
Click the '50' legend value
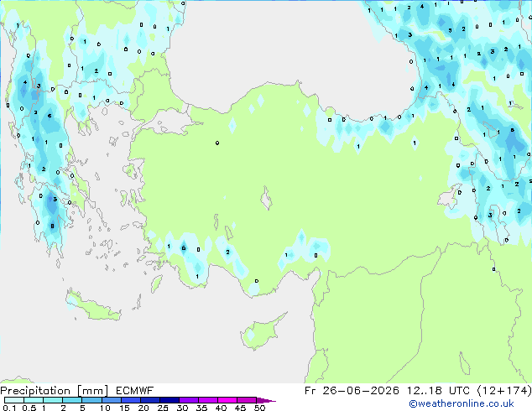click(260, 408)
